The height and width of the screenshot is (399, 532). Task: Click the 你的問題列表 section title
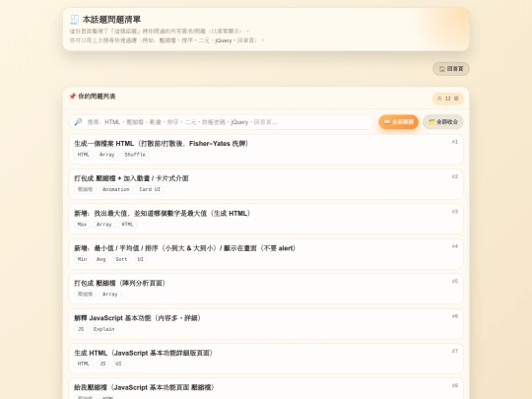(x=97, y=97)
